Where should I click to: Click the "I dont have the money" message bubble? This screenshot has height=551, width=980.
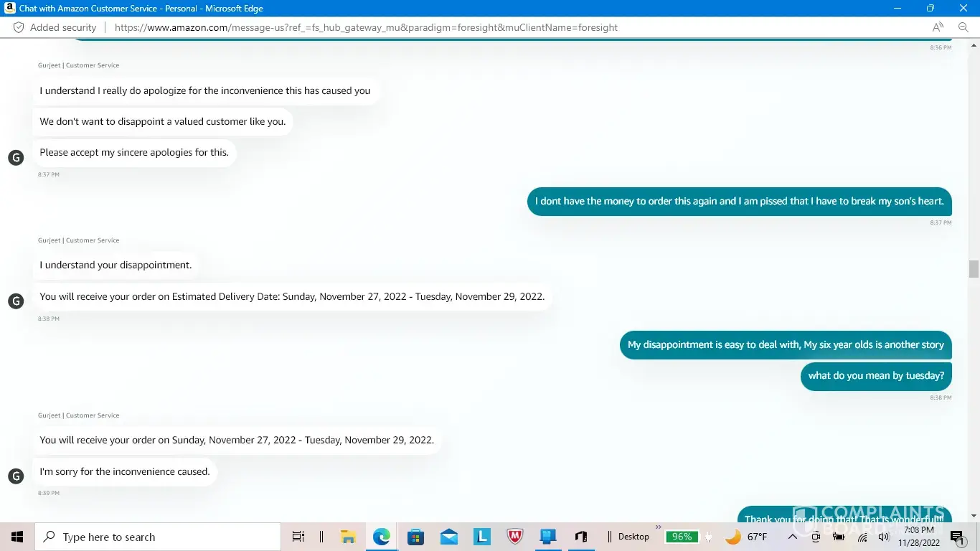click(x=740, y=201)
